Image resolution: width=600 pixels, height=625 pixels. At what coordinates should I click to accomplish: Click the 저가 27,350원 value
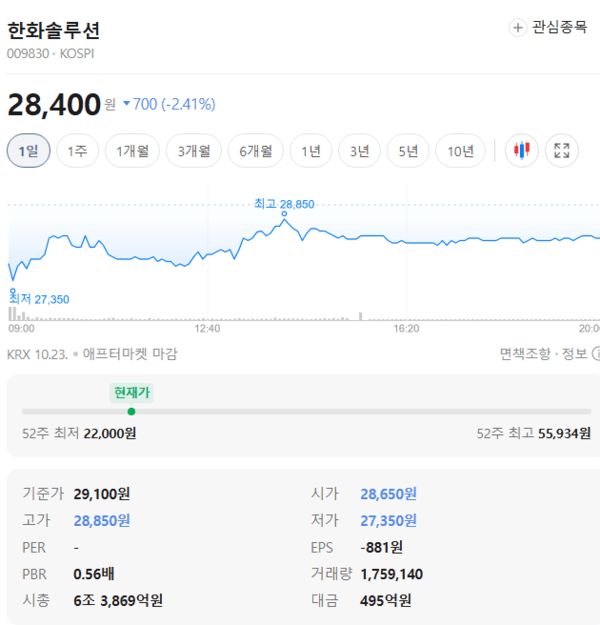389,521
